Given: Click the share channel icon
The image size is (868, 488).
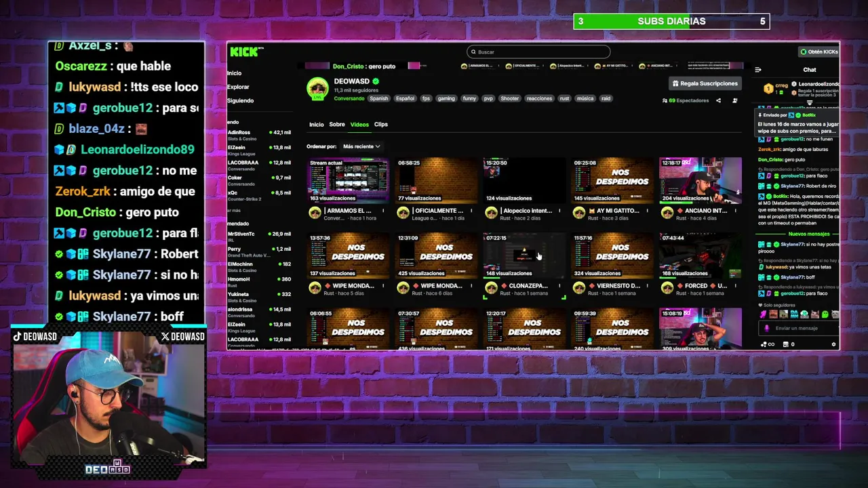Looking at the screenshot, I should point(718,100).
